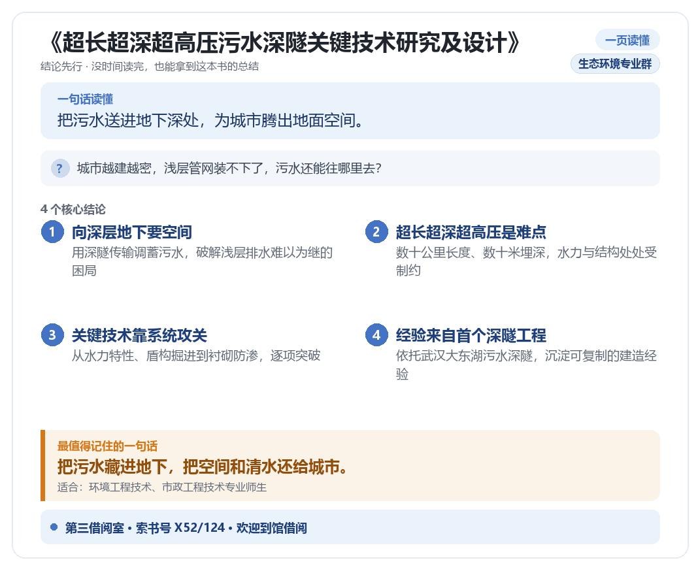Click the quote 把污水藏进地下，把空间和清水还给城市。
The height and width of the screenshot is (588, 700).
click(203, 466)
